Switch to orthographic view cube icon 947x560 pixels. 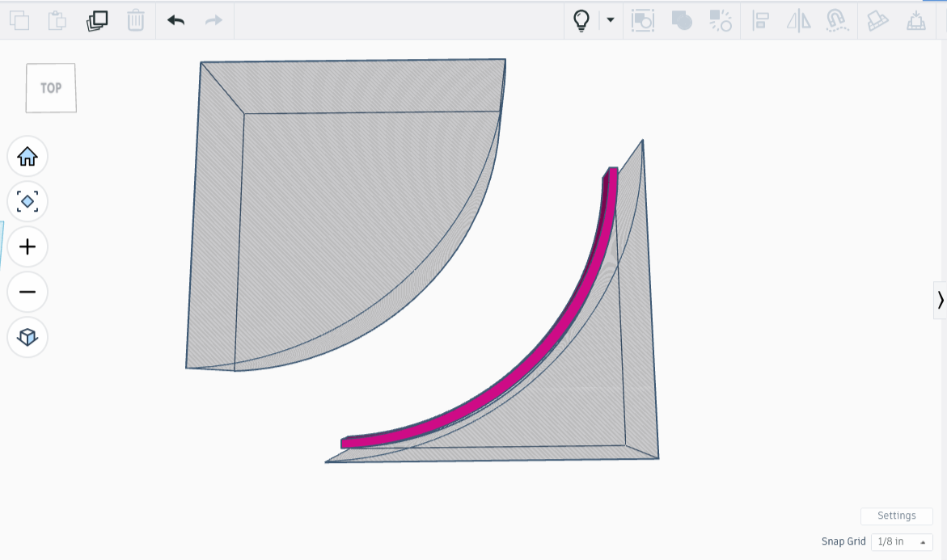[27, 337]
